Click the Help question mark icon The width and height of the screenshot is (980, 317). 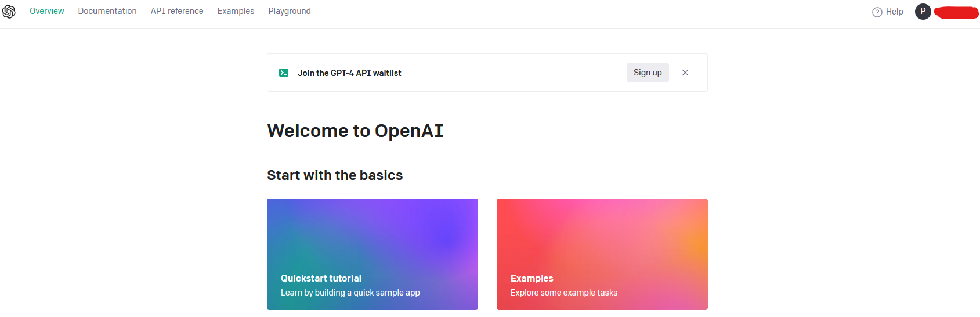coord(877,12)
